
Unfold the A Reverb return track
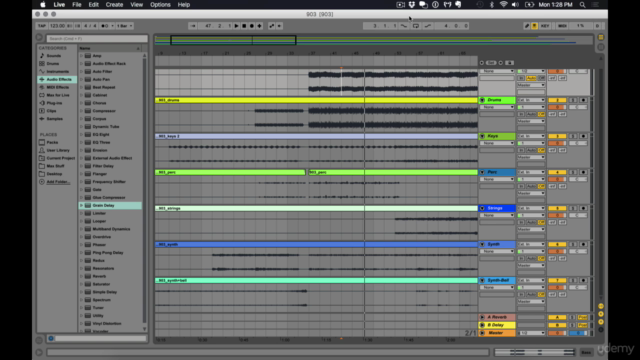[482, 317]
